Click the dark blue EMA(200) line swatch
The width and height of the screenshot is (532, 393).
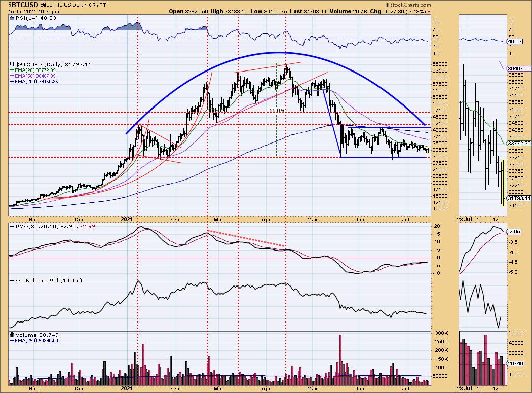click(12, 82)
